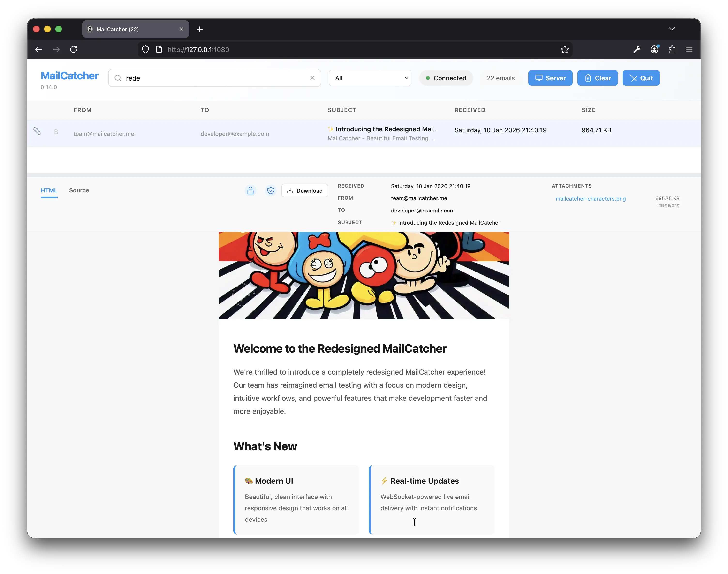Click the Clear emails button
Viewport: 728px width, 574px height.
click(597, 78)
